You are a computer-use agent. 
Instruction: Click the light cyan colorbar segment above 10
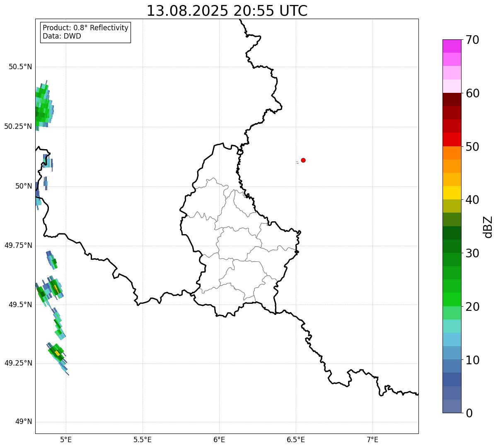click(452, 339)
